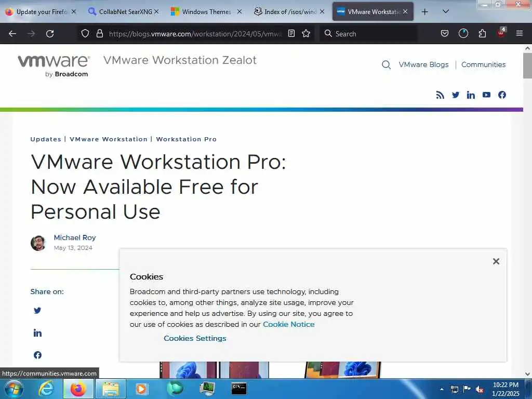Open command prompt from taskbar
The width and height of the screenshot is (532, 399).
pos(239,389)
